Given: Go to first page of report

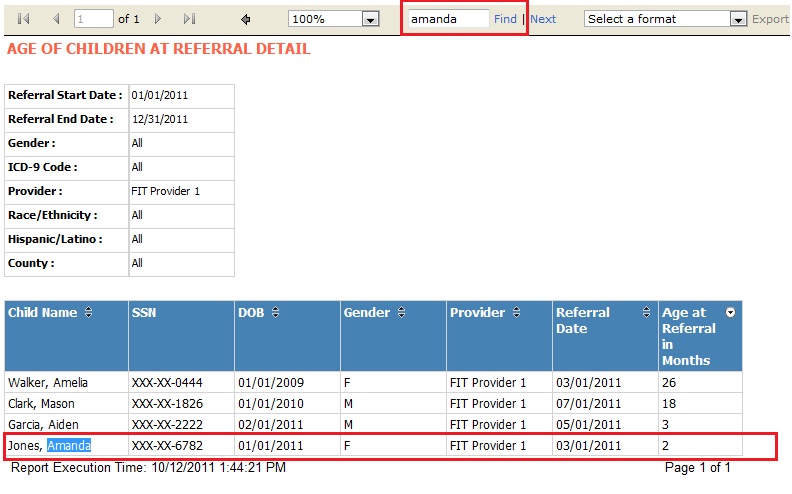Looking at the screenshot, I should pos(23,19).
